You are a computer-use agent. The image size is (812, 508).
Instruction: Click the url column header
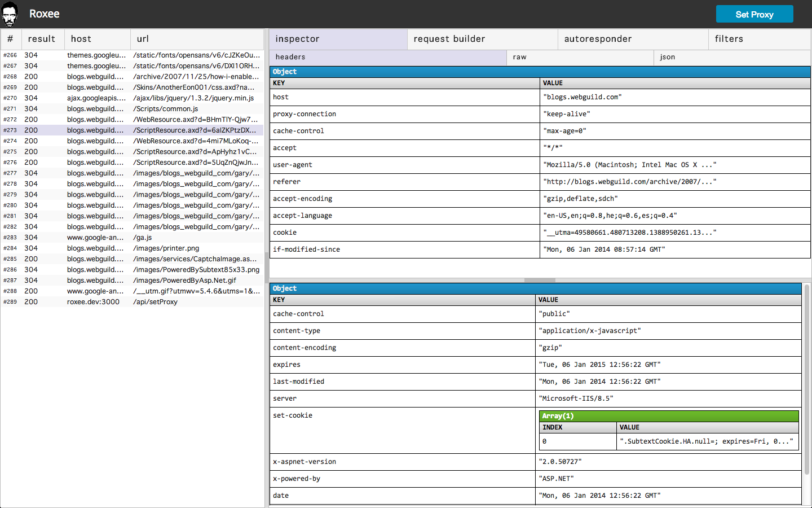pyautogui.click(x=197, y=39)
